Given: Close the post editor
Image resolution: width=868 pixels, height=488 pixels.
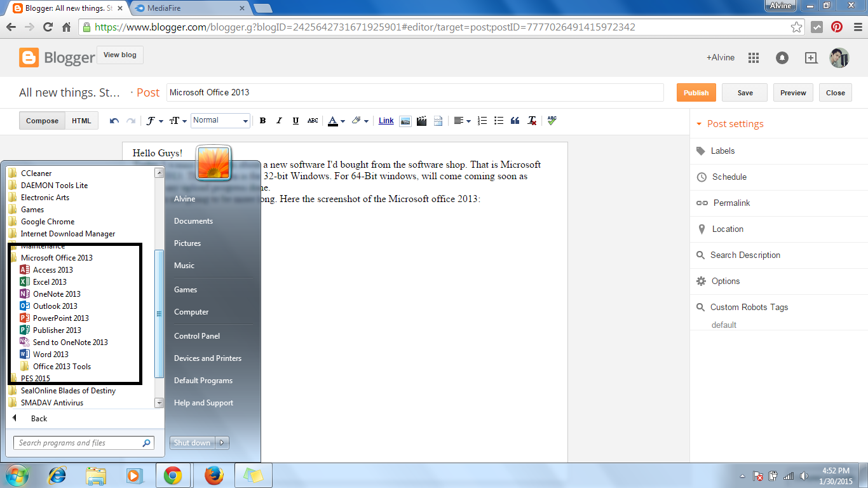Looking at the screenshot, I should pyautogui.click(x=836, y=93).
